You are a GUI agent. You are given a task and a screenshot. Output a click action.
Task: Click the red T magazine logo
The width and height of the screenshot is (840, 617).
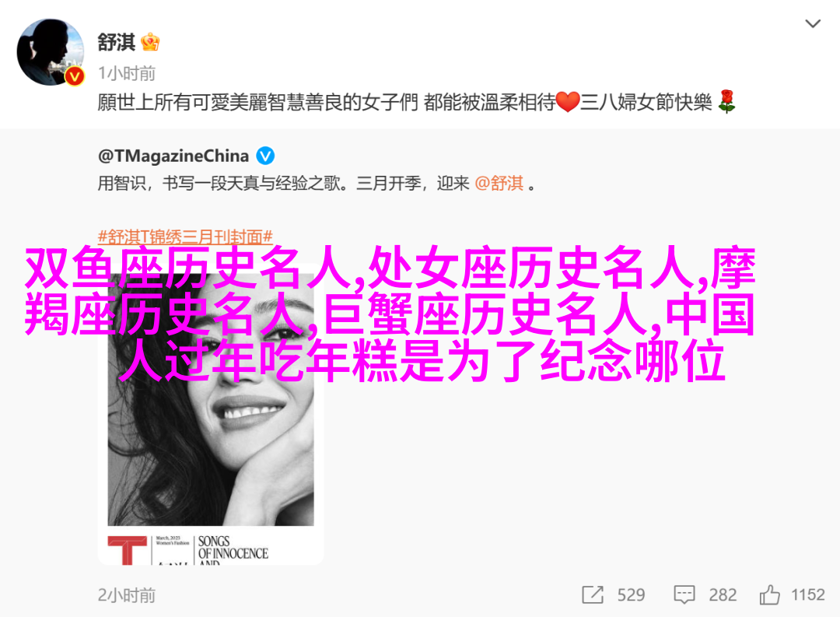[x=127, y=550]
